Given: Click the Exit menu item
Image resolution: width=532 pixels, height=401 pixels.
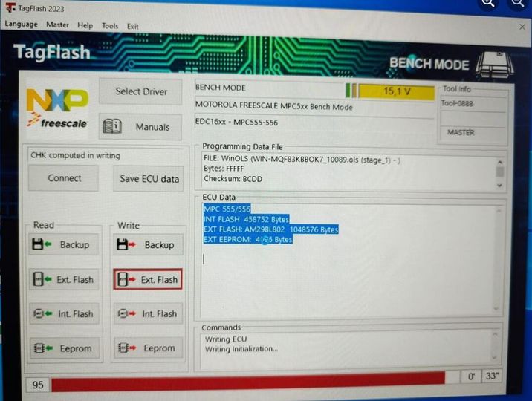Looking at the screenshot, I should point(133,27).
